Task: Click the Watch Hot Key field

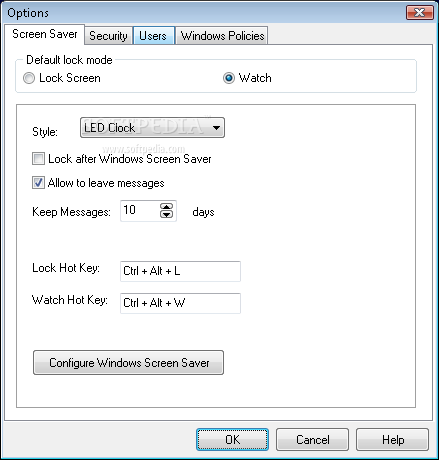Action: pyautogui.click(x=180, y=303)
